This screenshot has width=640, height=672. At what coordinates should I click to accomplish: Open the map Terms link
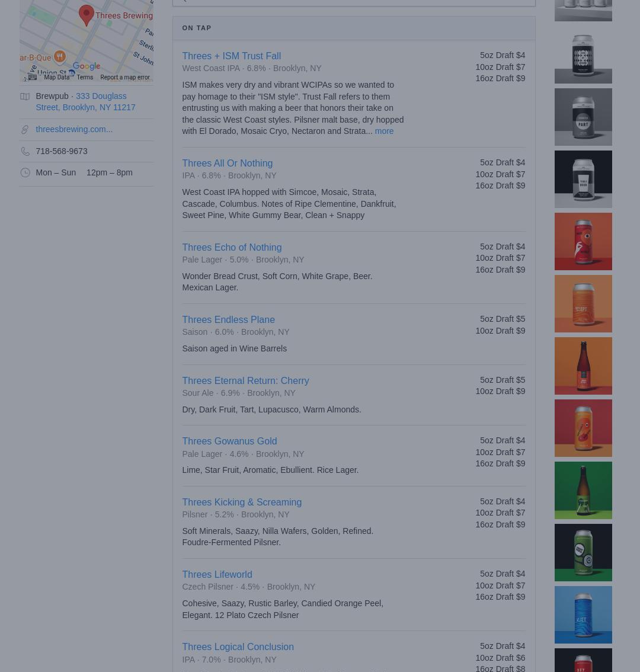pos(85,77)
